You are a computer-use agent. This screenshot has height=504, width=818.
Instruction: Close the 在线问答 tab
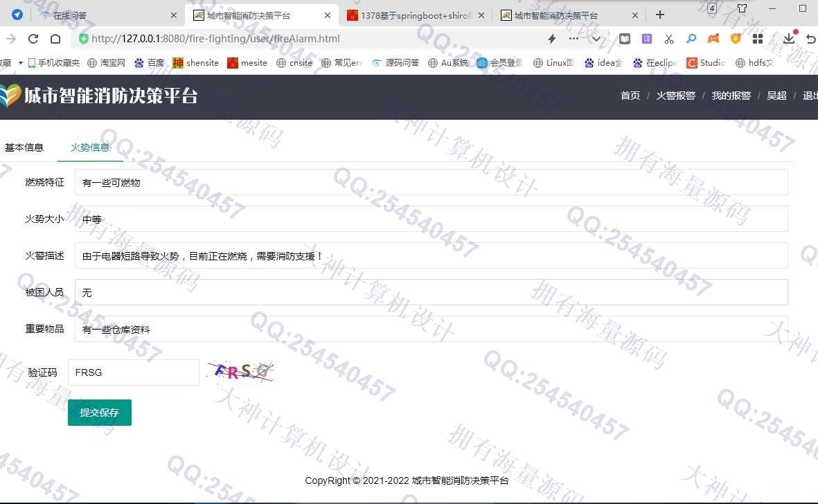pyautogui.click(x=174, y=16)
